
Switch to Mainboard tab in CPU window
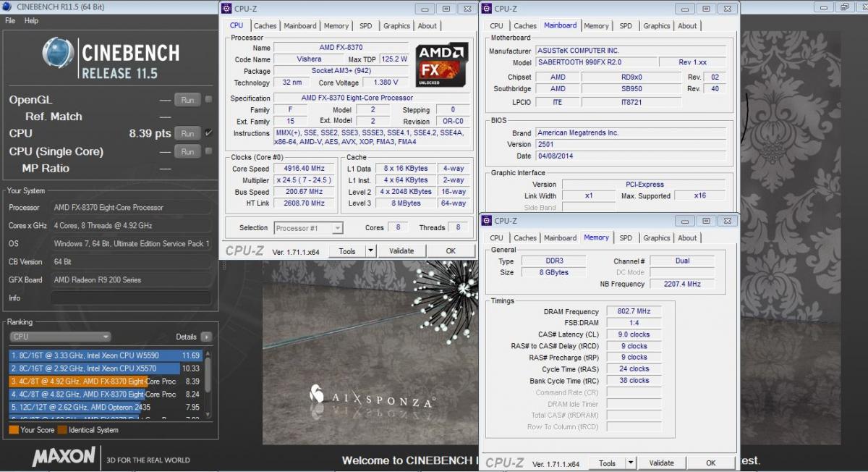(x=300, y=25)
